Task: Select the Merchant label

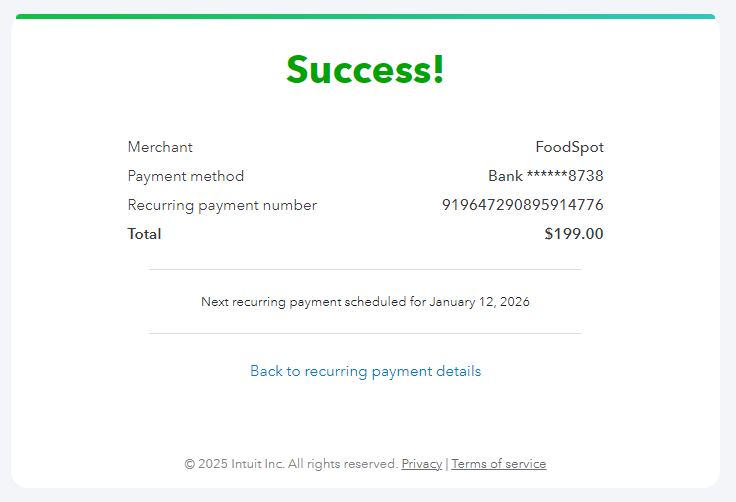Action: click(160, 147)
